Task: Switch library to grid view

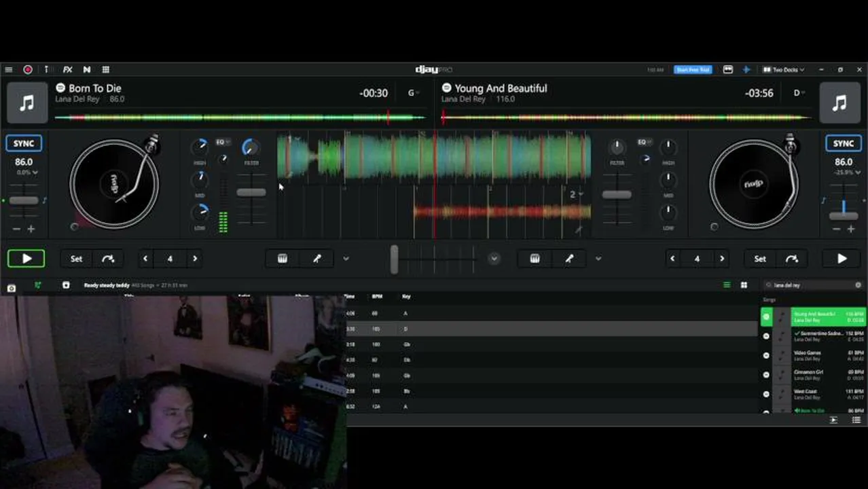Action: 744,285
